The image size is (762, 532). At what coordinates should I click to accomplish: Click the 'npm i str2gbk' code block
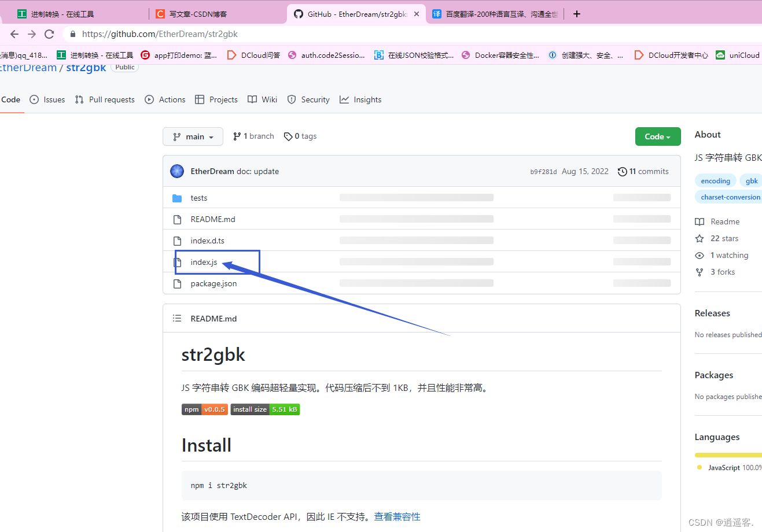(x=422, y=485)
